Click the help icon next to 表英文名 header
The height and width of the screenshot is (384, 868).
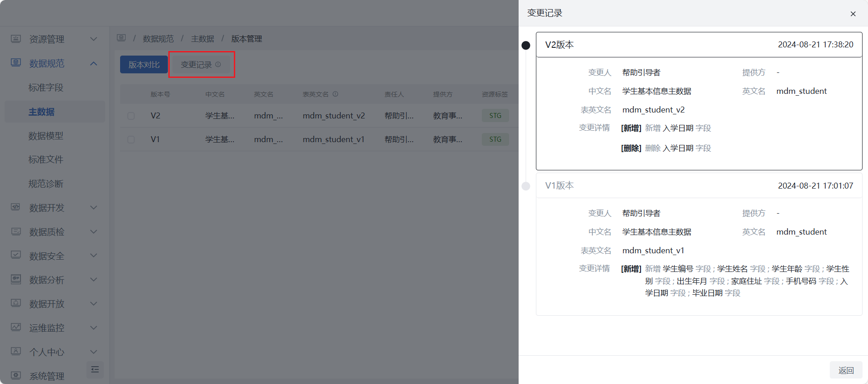[335, 94]
